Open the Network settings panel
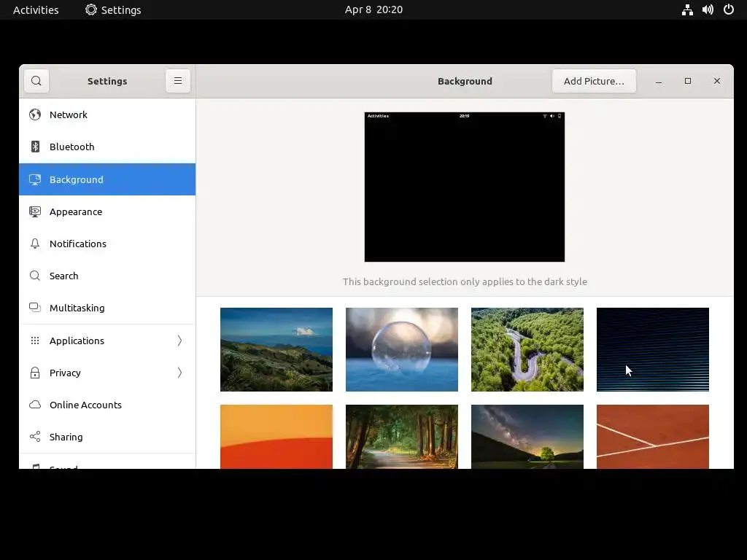The width and height of the screenshot is (747, 560). point(107,114)
